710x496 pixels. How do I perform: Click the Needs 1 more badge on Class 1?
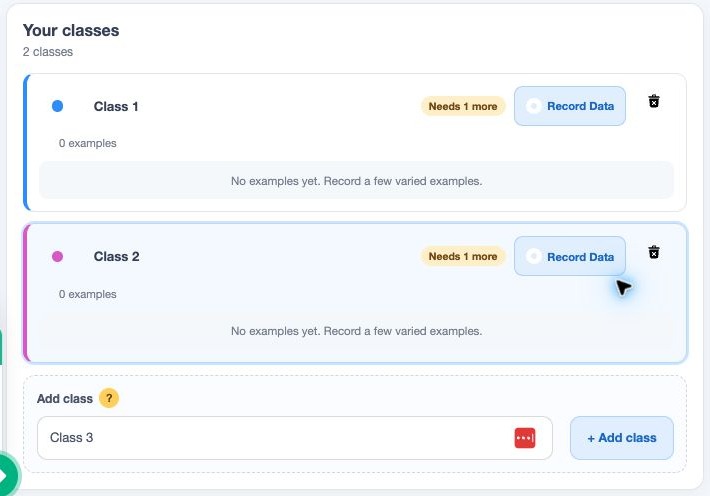[463, 106]
